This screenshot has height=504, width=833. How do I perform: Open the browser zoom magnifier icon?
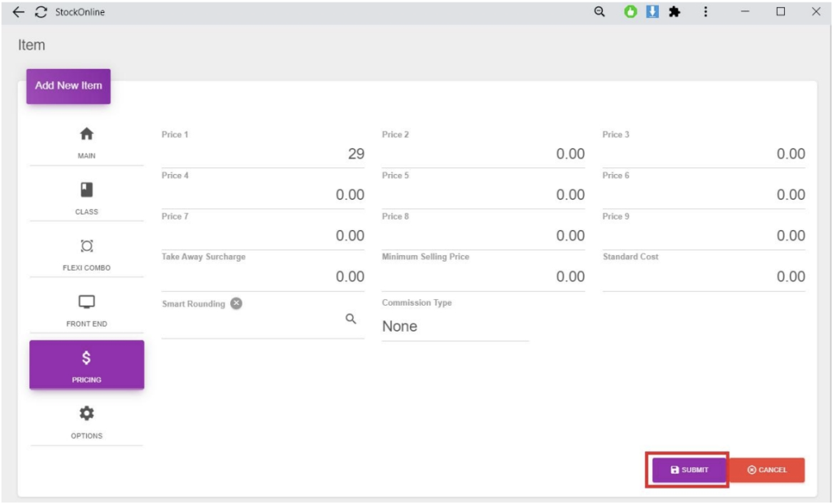pos(600,12)
